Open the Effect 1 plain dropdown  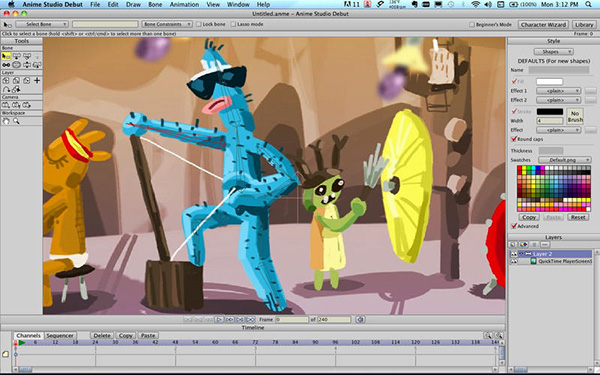tap(558, 91)
